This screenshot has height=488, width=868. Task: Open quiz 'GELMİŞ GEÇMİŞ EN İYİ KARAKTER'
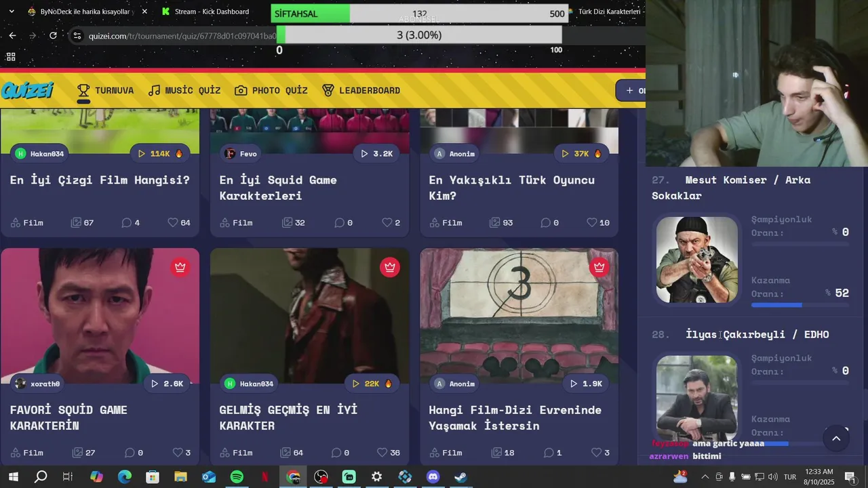(x=288, y=418)
